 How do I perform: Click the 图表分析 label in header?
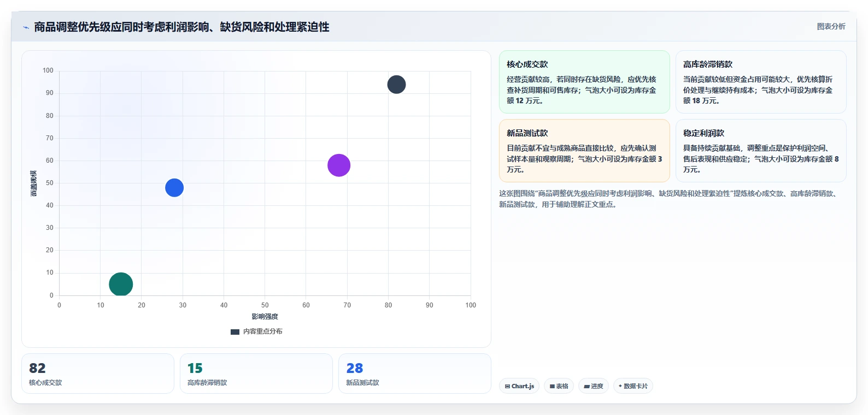coord(831,26)
